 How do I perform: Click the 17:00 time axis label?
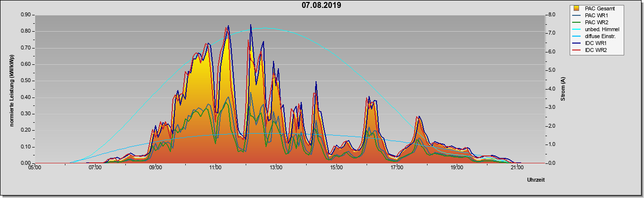[396, 168]
